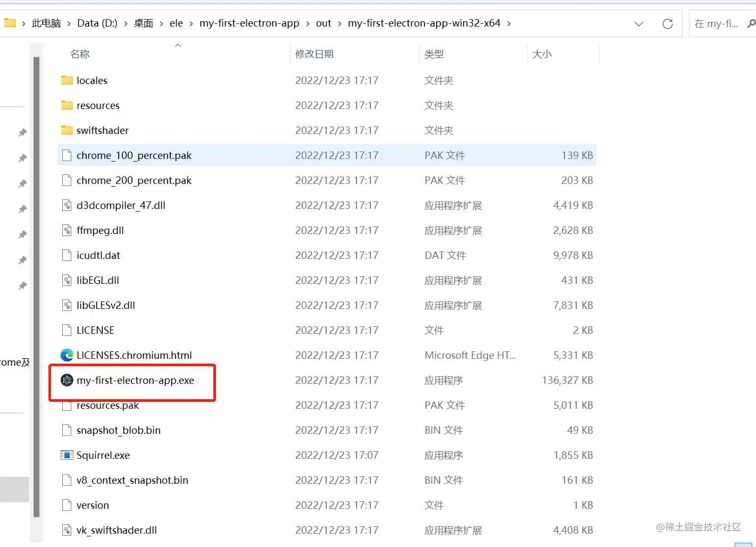The height and width of the screenshot is (547, 756).
Task: Click the libEGL.dll file icon
Action: pyautogui.click(x=67, y=280)
